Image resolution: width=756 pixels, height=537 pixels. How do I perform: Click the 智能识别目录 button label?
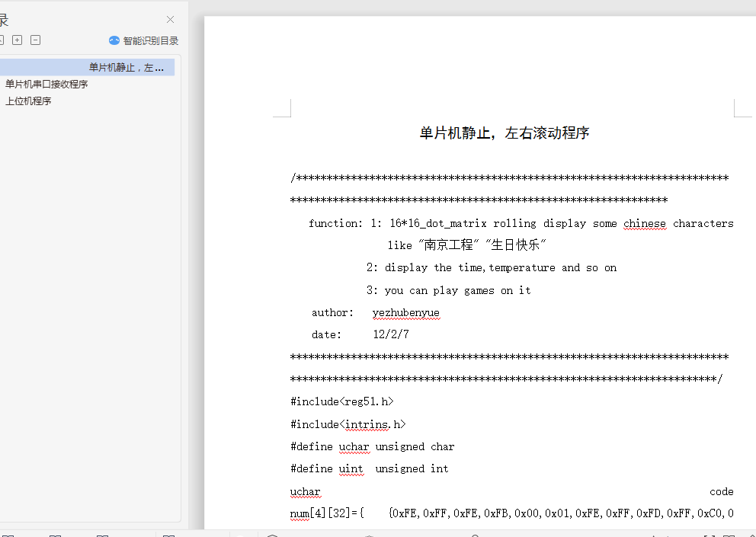click(x=150, y=41)
